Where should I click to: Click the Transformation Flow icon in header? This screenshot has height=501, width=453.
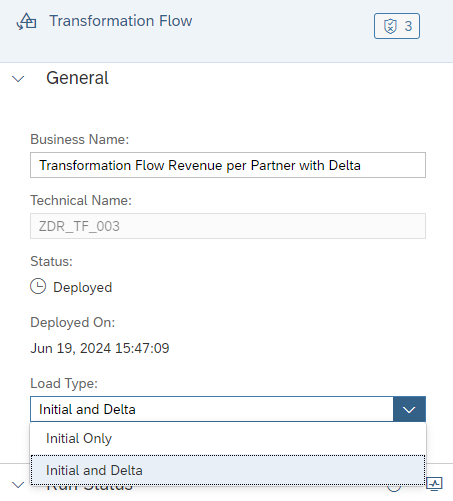[26, 22]
